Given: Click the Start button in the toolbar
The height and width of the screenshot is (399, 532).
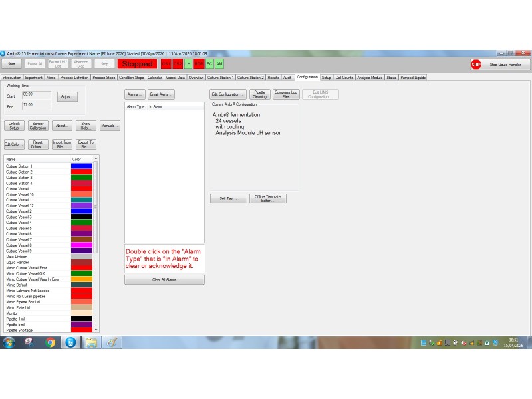Looking at the screenshot, I should click(x=11, y=64).
